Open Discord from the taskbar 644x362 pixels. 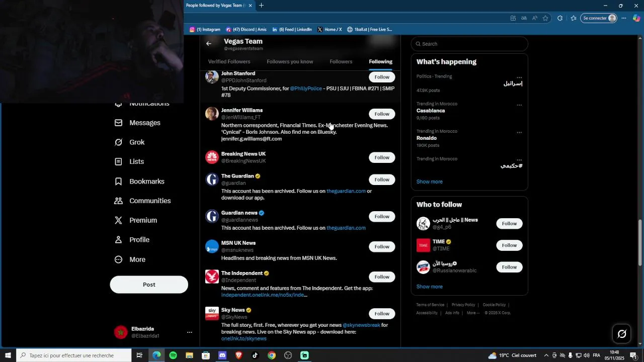tap(222, 355)
